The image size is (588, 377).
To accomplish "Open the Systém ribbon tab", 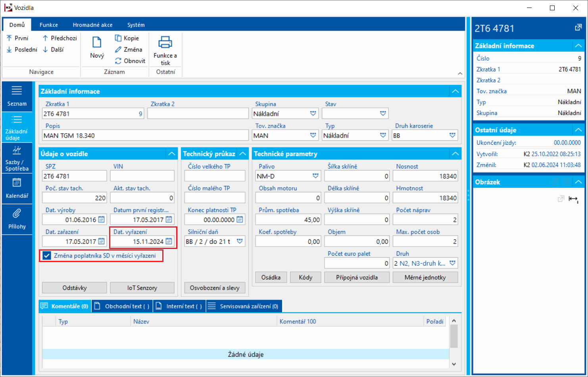I will (136, 25).
